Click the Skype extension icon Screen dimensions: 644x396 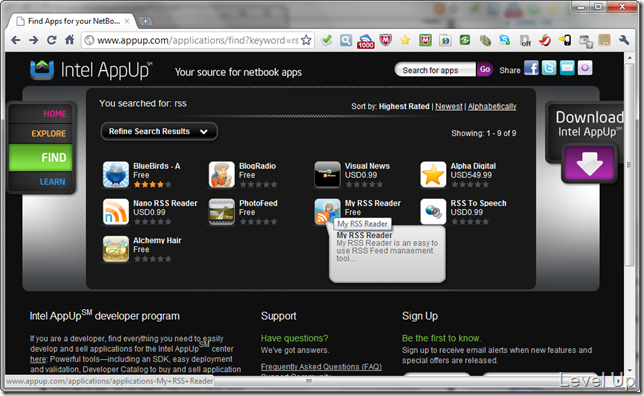(505, 40)
